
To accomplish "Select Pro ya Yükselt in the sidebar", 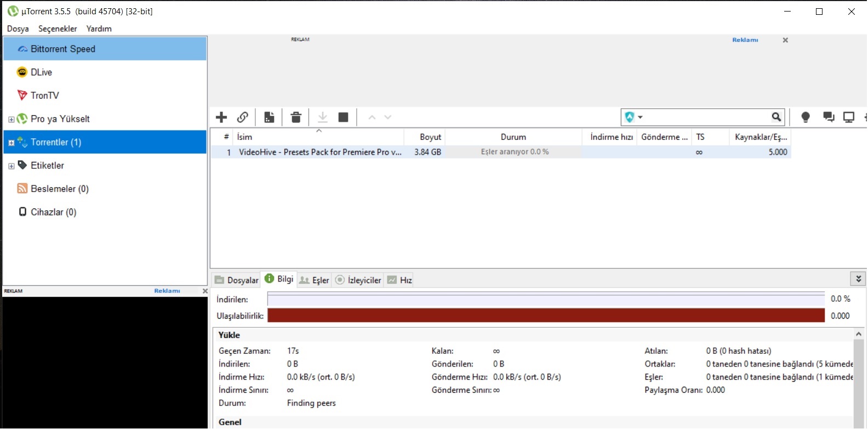I will (105, 118).
